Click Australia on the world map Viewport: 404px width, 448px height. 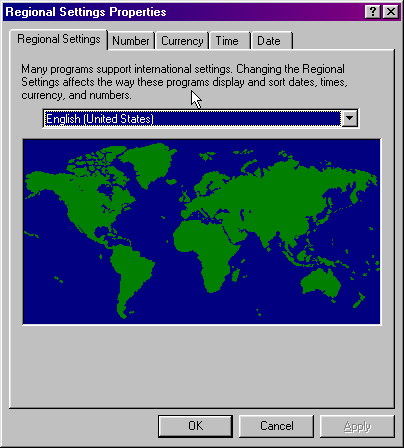[321, 283]
